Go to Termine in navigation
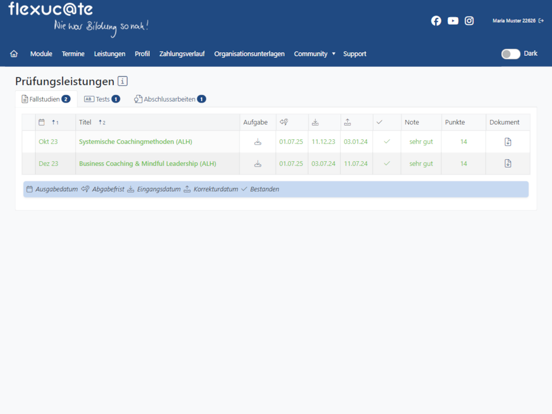Image resolution: width=552 pixels, height=414 pixels. click(x=73, y=54)
